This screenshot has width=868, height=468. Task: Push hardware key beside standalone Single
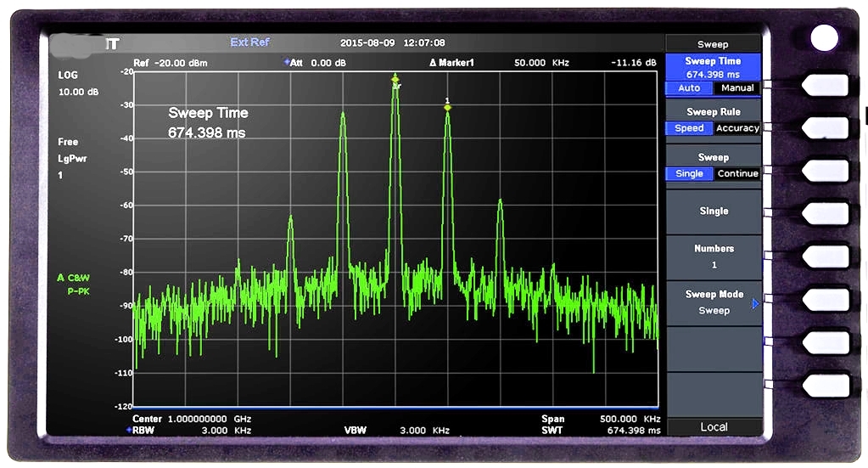[x=826, y=214]
